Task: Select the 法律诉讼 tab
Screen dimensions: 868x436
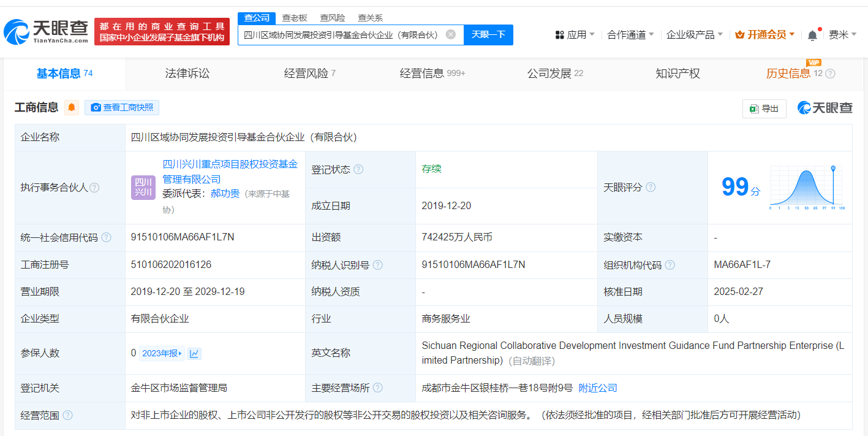Action: click(187, 74)
